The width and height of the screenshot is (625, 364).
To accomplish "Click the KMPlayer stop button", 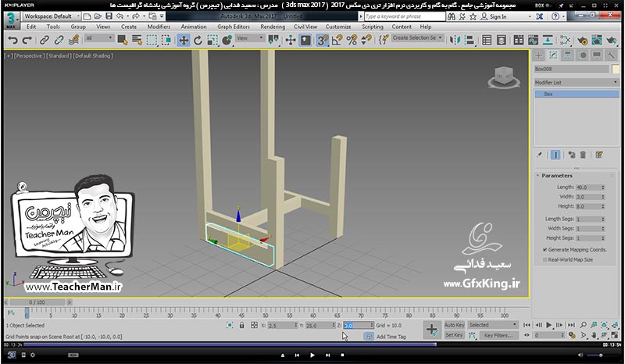I will [342, 355].
